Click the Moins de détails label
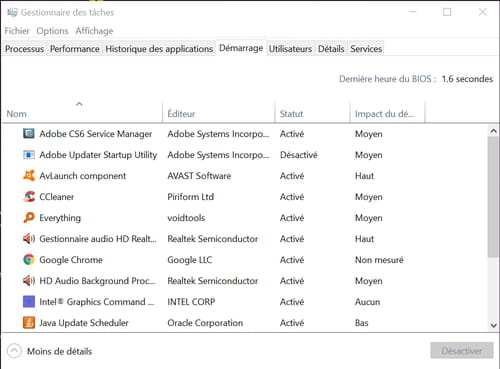500x369 pixels. (x=59, y=351)
